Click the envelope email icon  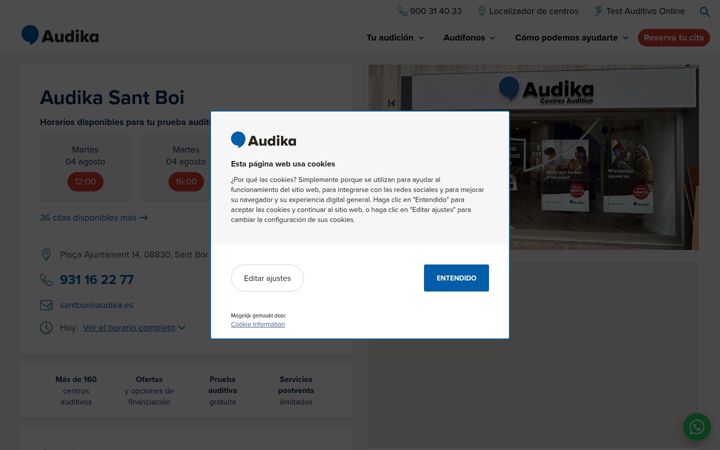pos(46,305)
